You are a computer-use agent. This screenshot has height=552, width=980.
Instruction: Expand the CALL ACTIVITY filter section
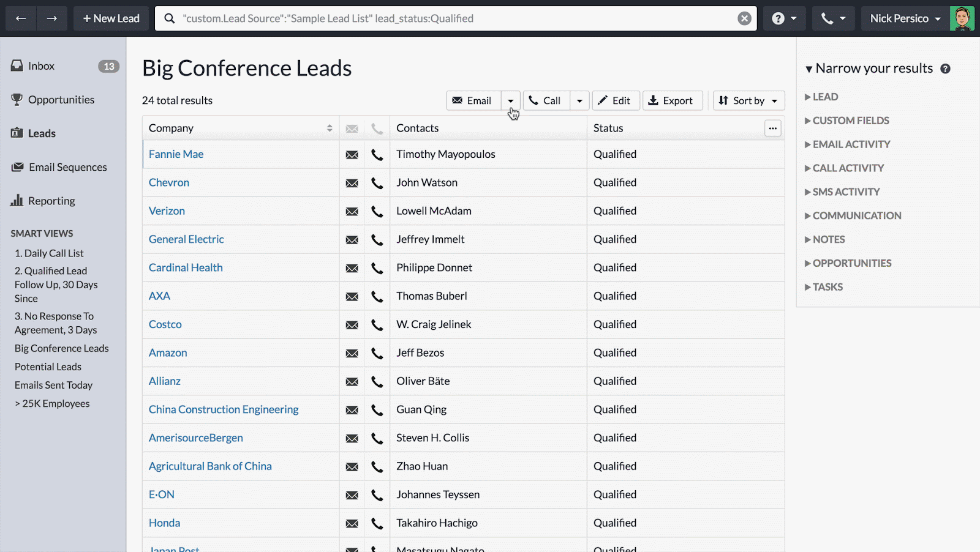click(848, 168)
